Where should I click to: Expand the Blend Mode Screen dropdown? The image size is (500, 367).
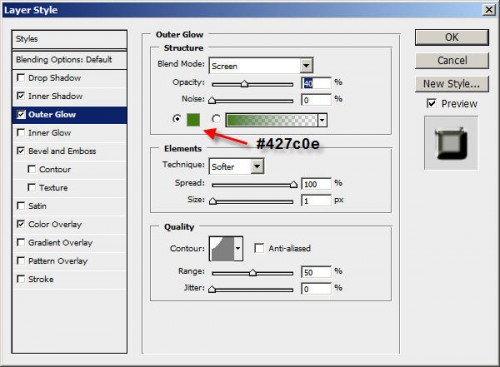click(306, 65)
